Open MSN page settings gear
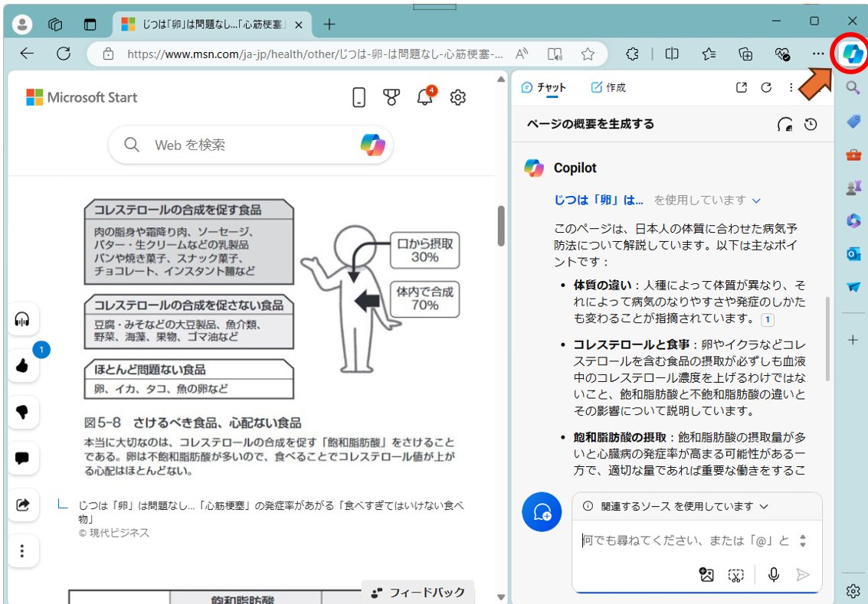 458,97
